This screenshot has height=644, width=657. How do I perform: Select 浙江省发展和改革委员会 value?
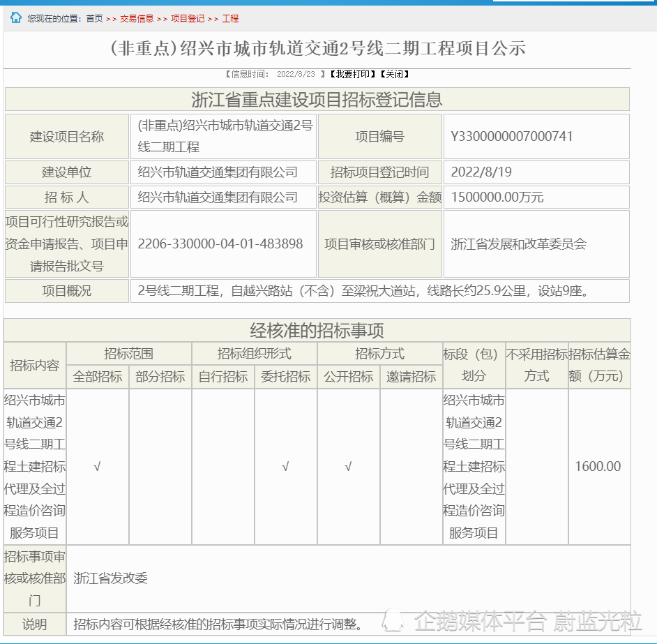(518, 244)
